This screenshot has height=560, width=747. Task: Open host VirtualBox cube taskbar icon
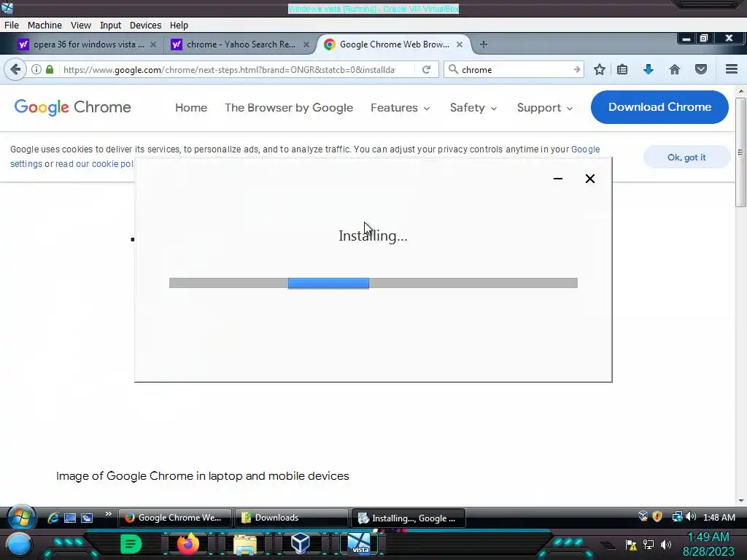point(301,543)
